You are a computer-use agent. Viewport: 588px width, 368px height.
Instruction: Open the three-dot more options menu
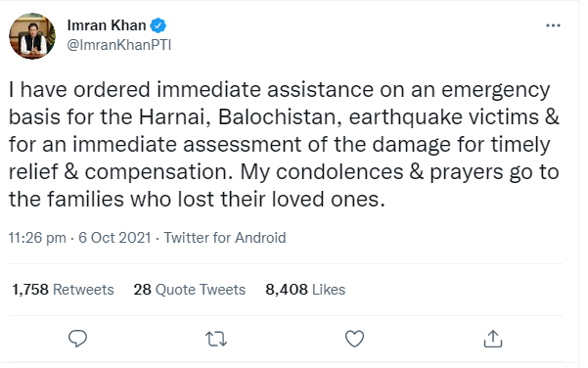pyautogui.click(x=553, y=25)
